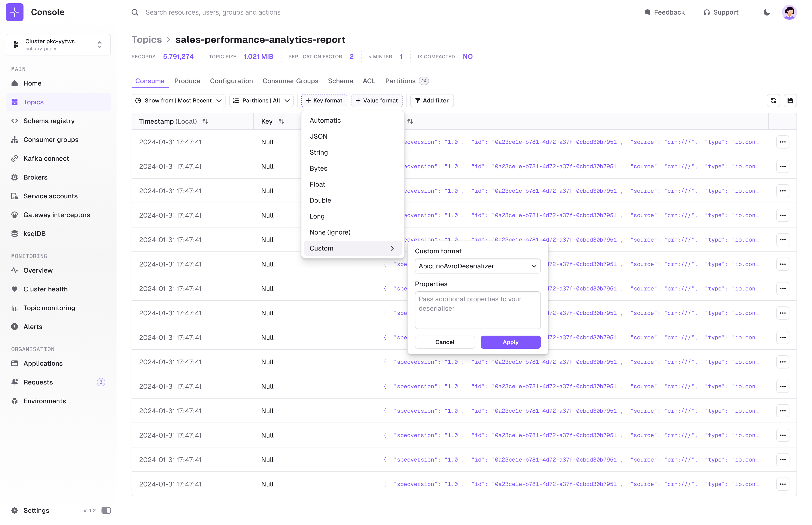The image size is (812, 525).
Task: Cancel the custom format dialog
Action: tap(445, 342)
